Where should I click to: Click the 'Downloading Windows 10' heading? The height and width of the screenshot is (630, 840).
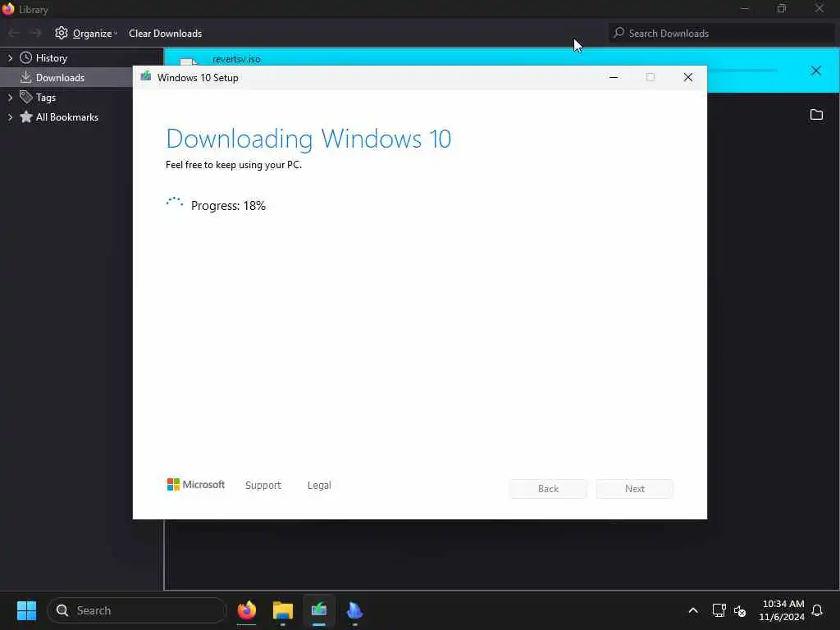point(308,139)
